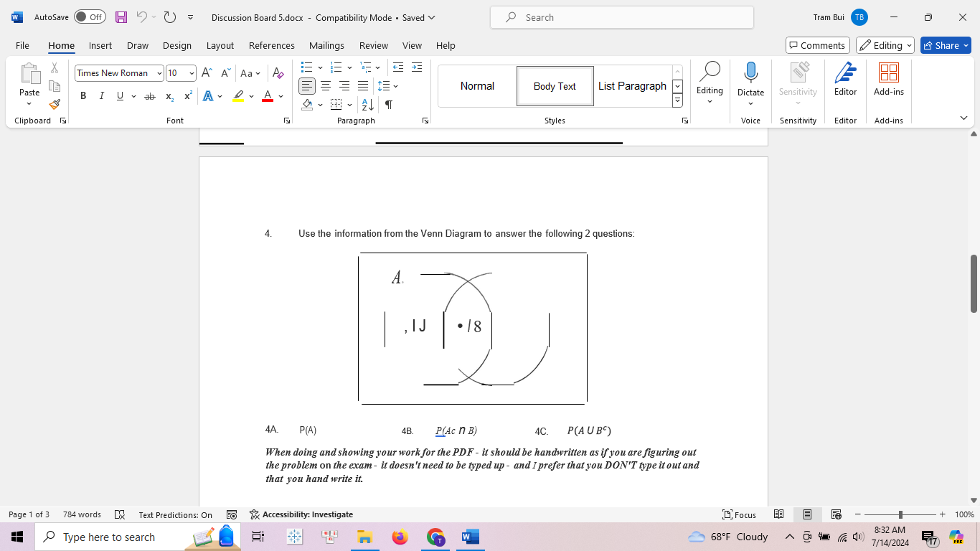The width and height of the screenshot is (980, 551).
Task: Open Add-ins grid icon
Action: click(x=889, y=72)
